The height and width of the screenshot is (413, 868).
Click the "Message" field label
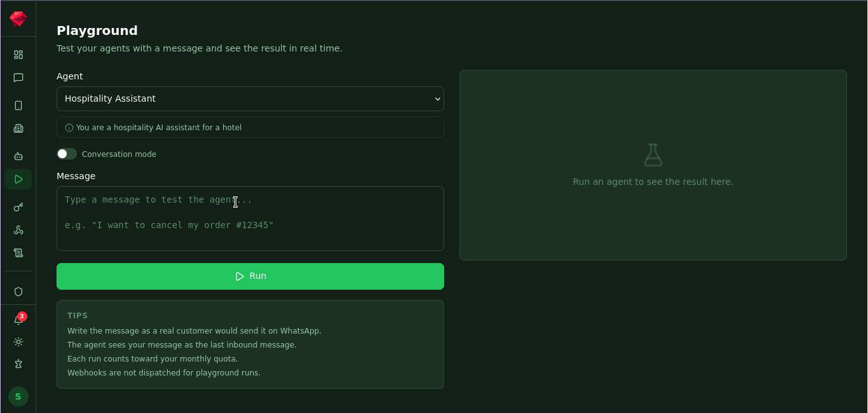click(76, 176)
